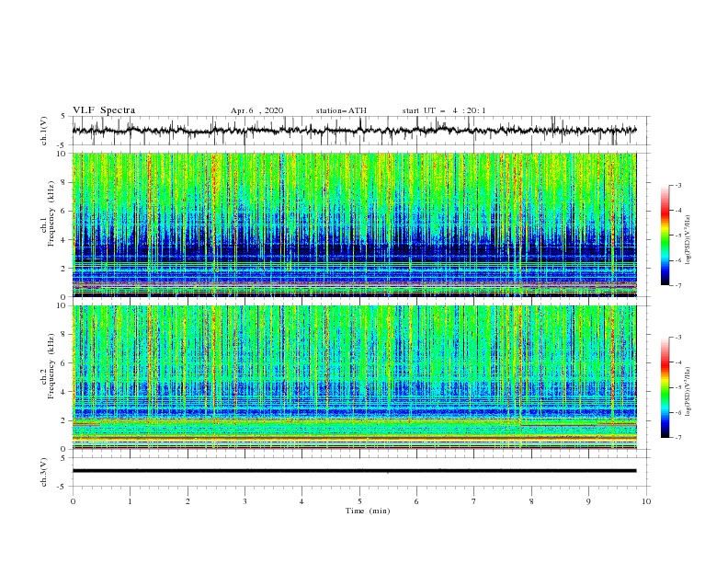The image size is (728, 563).
Task: Click tick label 7 on the Time axis
Action: click(x=474, y=501)
